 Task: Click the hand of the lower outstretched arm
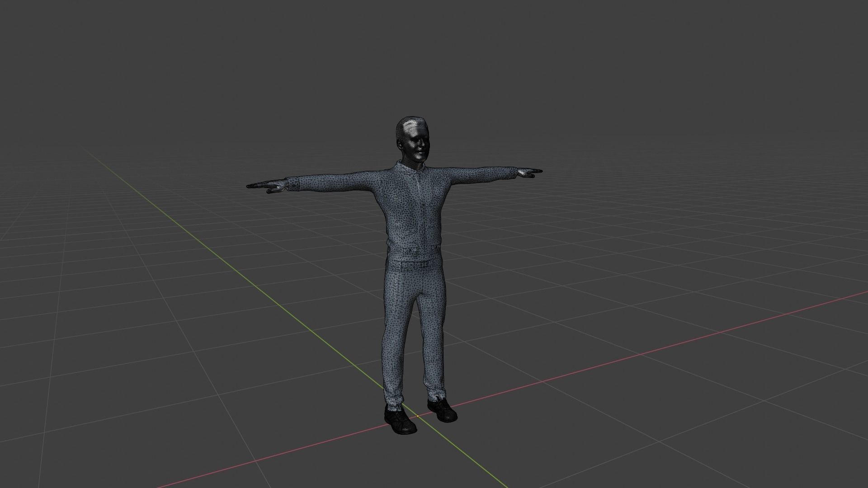point(267,185)
